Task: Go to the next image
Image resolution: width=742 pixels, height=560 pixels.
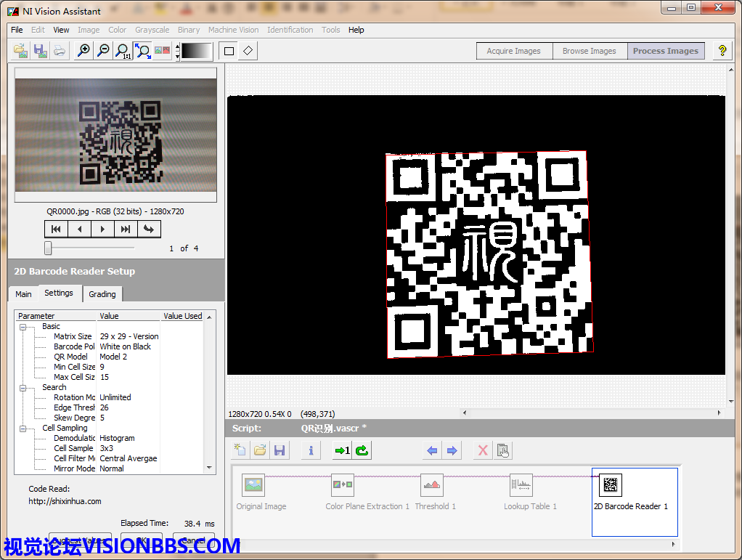Action: (x=102, y=229)
